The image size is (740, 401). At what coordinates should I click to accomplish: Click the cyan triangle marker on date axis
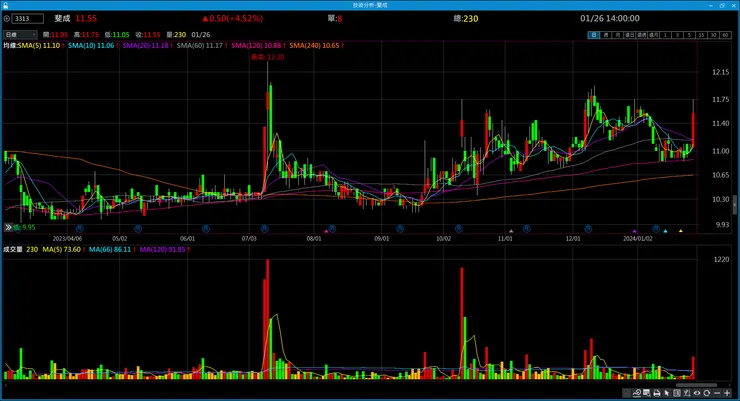tap(665, 231)
